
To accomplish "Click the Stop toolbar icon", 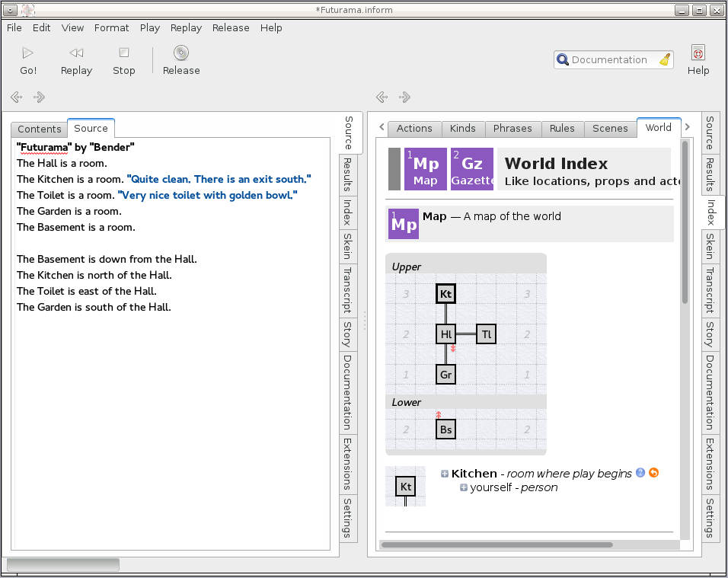I will click(x=123, y=53).
